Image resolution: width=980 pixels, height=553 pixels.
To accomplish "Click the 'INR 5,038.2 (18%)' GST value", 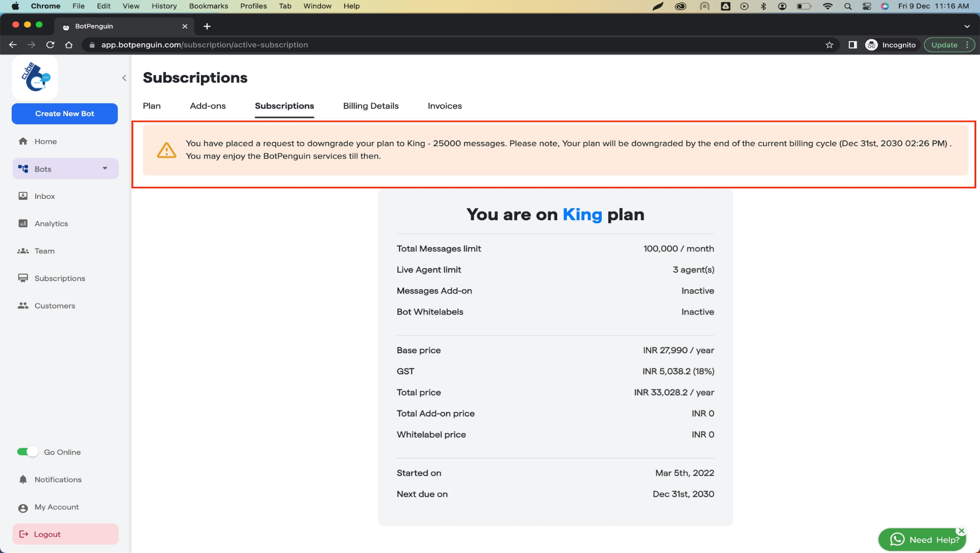I will tap(678, 371).
